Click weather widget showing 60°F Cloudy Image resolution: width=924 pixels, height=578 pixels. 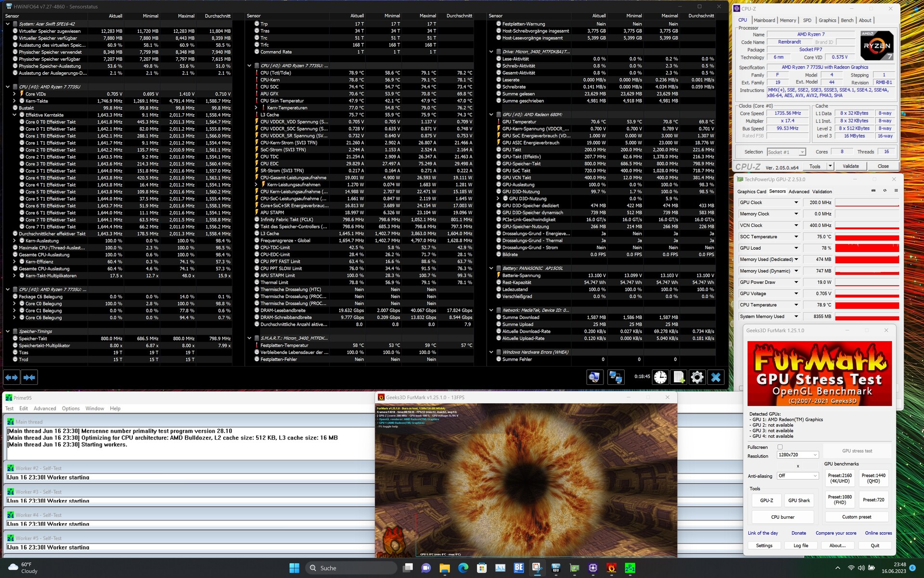[x=23, y=568]
